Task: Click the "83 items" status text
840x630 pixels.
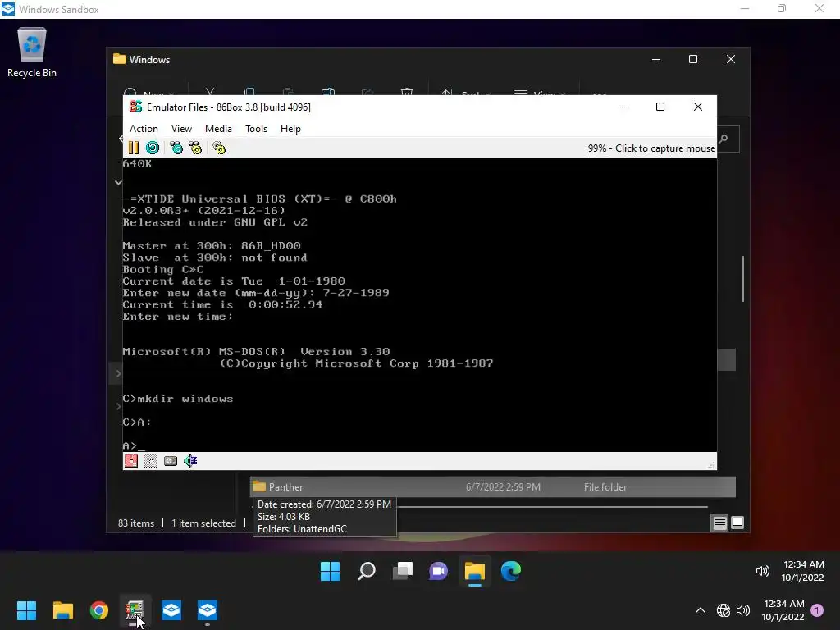Action: click(x=136, y=523)
